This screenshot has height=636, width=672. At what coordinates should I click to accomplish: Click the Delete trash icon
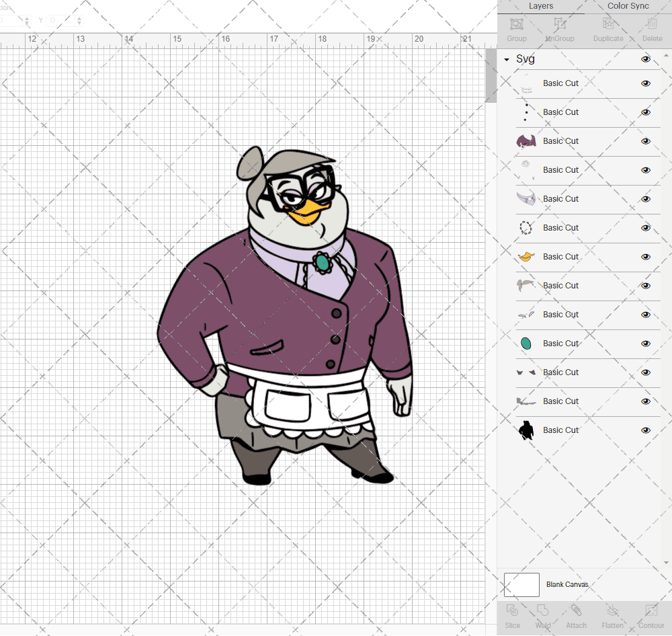(x=652, y=24)
